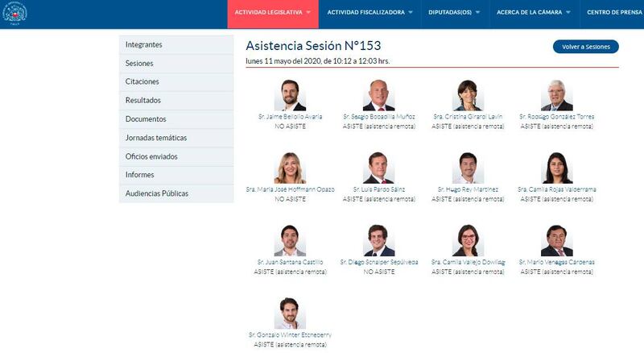Click Hugo Rey Martínez's photo
This screenshot has height=353, width=644.
pyautogui.click(x=468, y=168)
